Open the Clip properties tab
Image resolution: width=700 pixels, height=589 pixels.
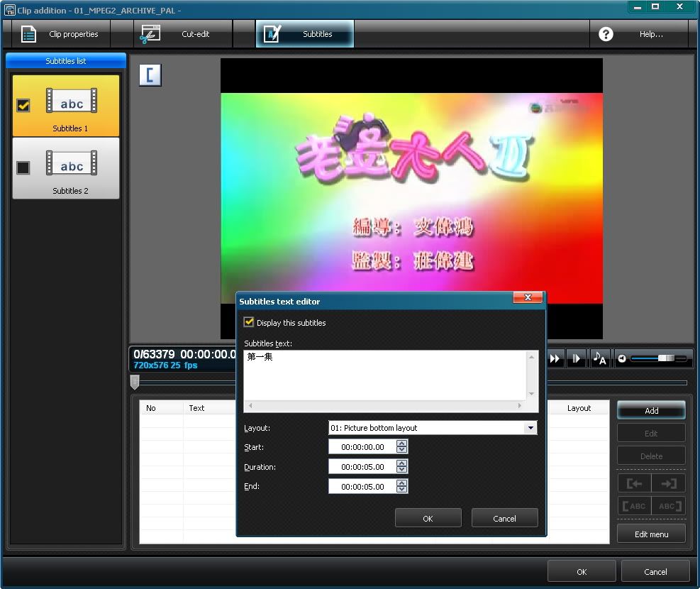61,34
